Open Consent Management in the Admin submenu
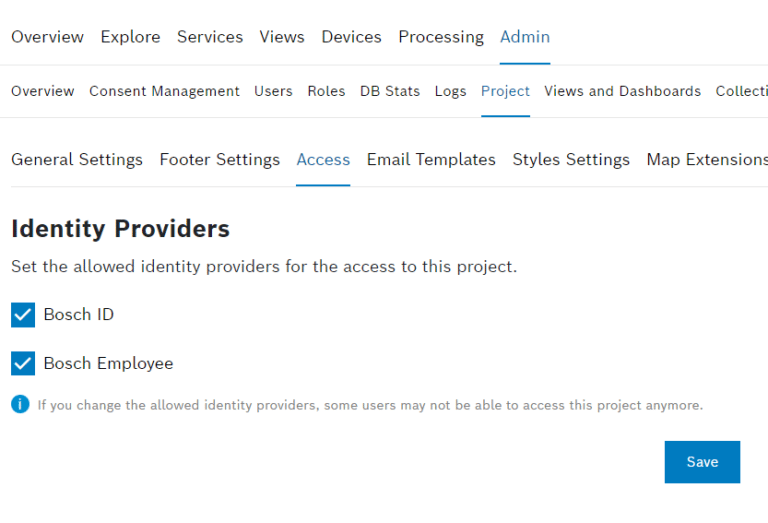This screenshot has height=523, width=768. (x=164, y=91)
